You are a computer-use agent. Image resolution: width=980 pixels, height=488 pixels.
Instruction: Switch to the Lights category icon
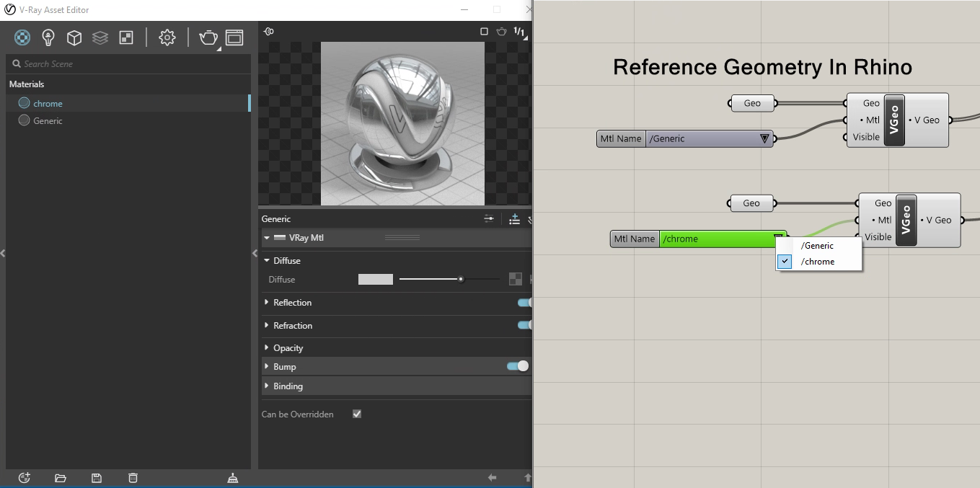point(48,37)
